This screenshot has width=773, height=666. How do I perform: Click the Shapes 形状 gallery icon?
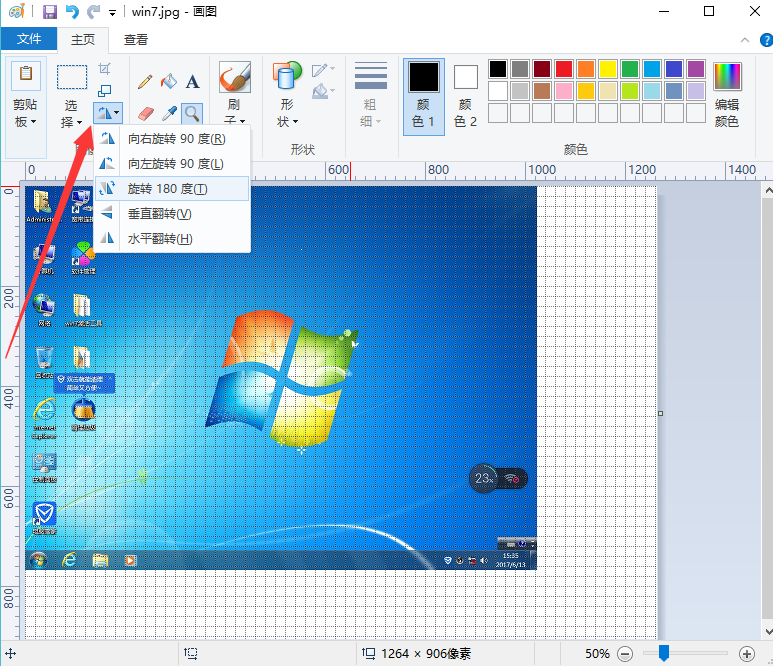click(x=287, y=75)
